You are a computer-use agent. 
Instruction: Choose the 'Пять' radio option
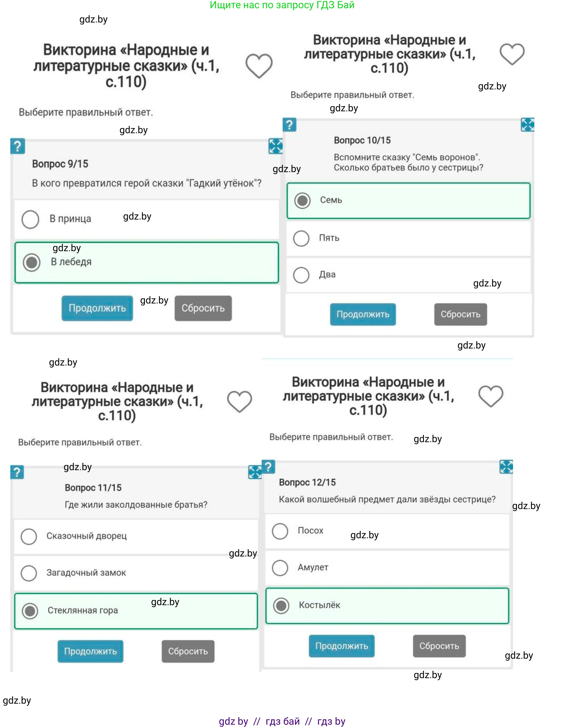point(301,238)
